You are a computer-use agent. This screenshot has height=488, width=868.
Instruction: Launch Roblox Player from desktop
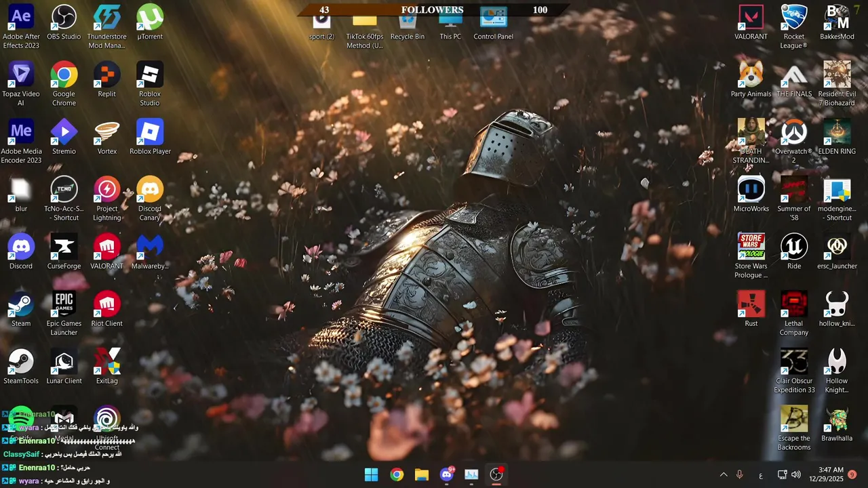(x=150, y=138)
